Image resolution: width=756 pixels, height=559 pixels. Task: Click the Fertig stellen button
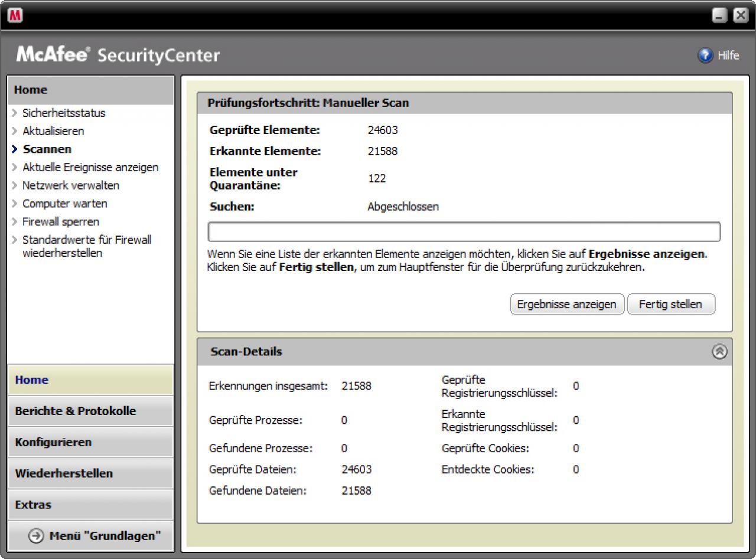(x=671, y=305)
